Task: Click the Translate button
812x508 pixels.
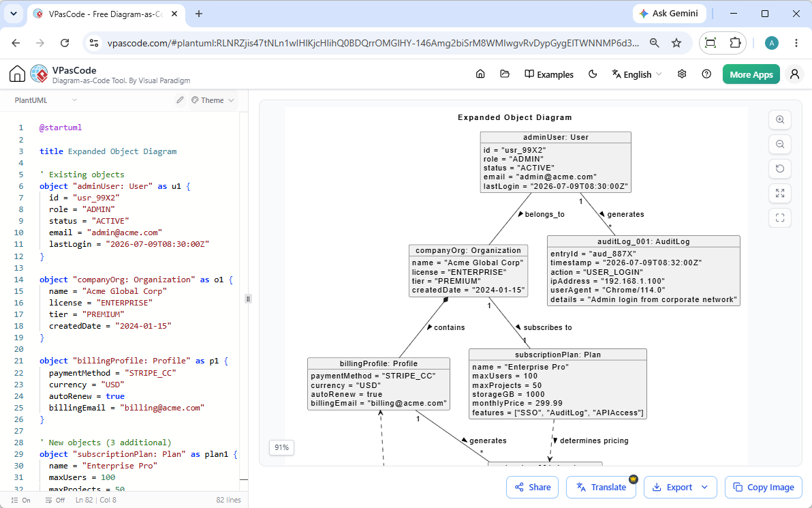Action: (x=601, y=488)
